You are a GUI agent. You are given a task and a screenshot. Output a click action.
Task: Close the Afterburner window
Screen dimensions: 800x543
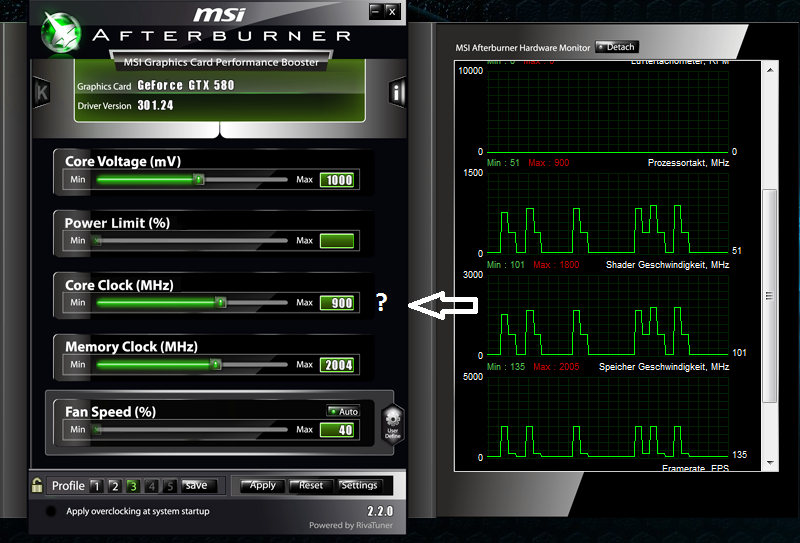392,12
